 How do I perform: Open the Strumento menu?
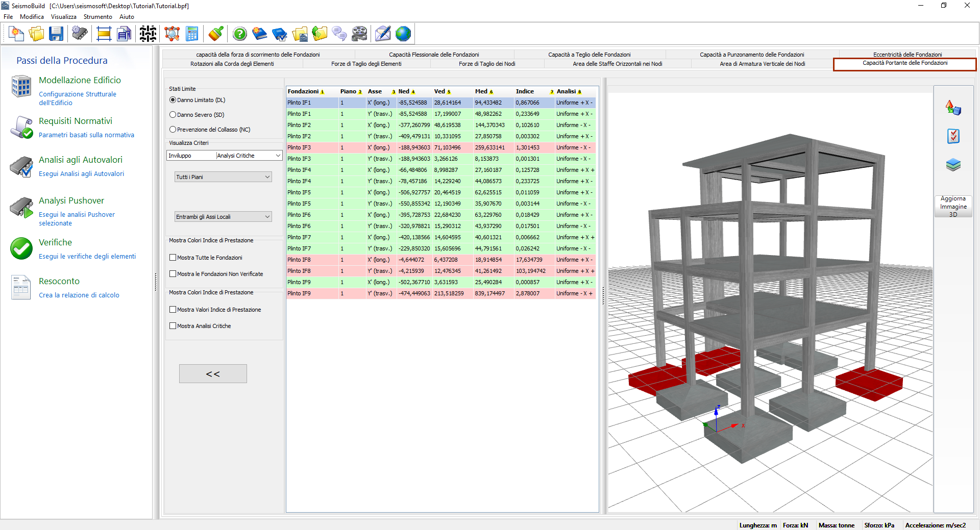[x=97, y=17]
